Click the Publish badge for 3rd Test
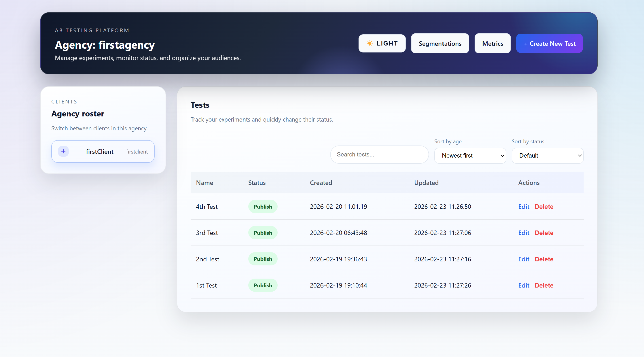This screenshot has height=357, width=644. click(x=263, y=233)
